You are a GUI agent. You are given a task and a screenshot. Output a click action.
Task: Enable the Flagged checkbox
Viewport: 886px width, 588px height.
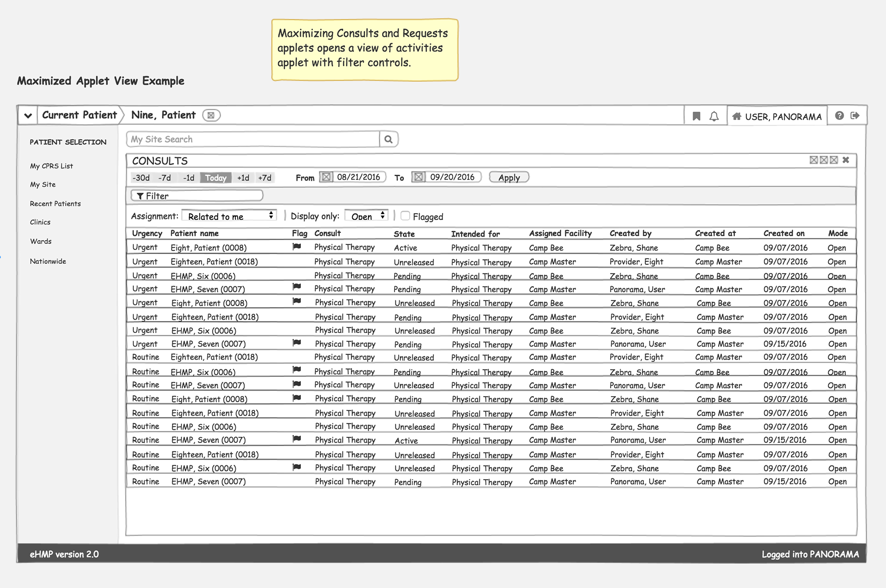coord(405,216)
